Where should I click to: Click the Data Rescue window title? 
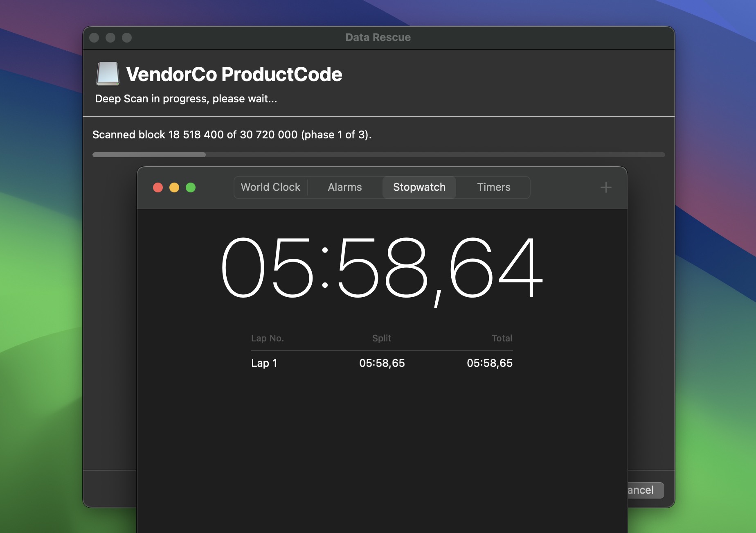pyautogui.click(x=378, y=37)
